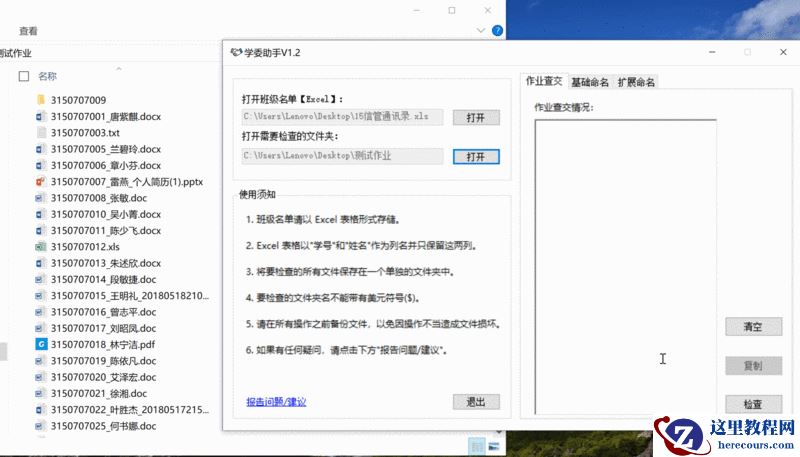Toggle the select-all checkbox beside 名称

click(x=23, y=77)
